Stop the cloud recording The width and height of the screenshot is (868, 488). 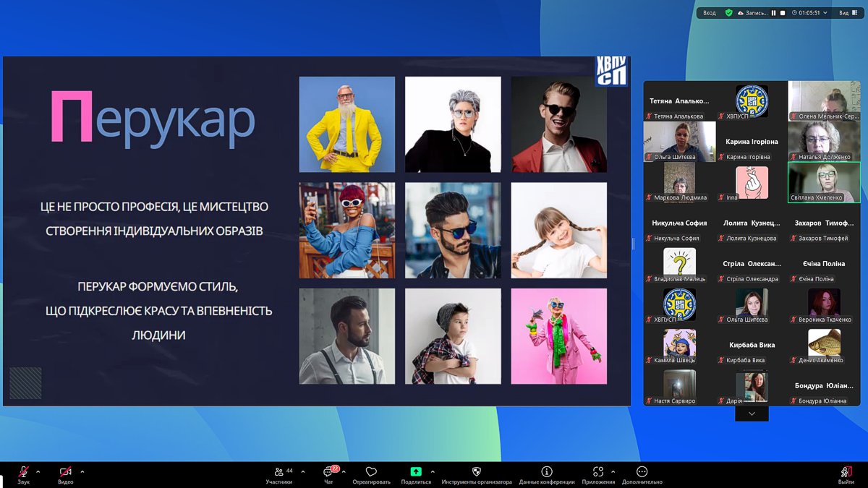[x=783, y=13]
